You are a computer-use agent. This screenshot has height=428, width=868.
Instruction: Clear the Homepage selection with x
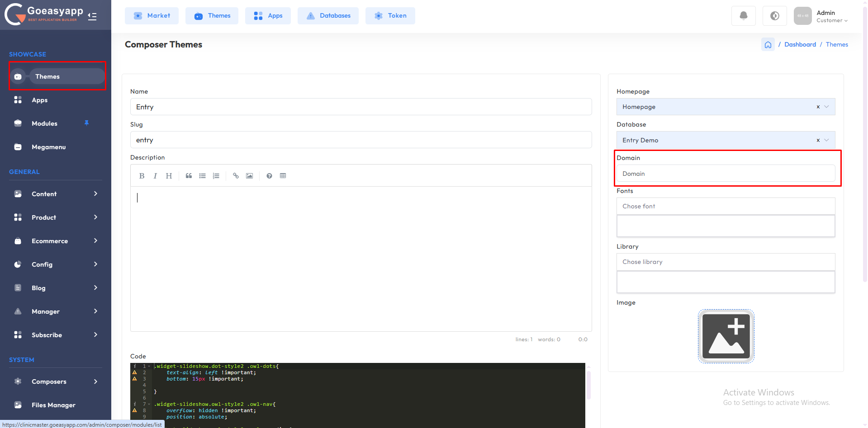point(818,107)
